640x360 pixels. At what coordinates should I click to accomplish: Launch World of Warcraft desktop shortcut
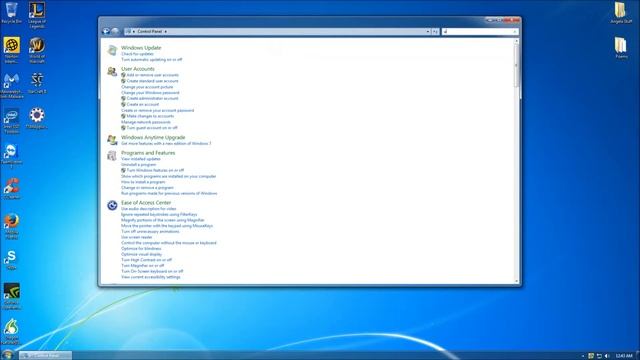point(37,50)
